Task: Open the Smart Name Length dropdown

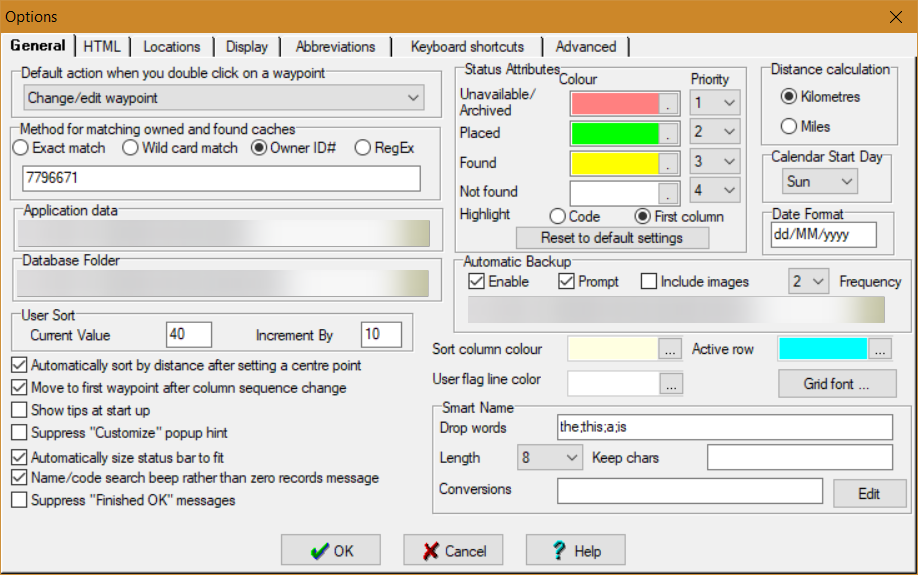Action: click(550, 457)
